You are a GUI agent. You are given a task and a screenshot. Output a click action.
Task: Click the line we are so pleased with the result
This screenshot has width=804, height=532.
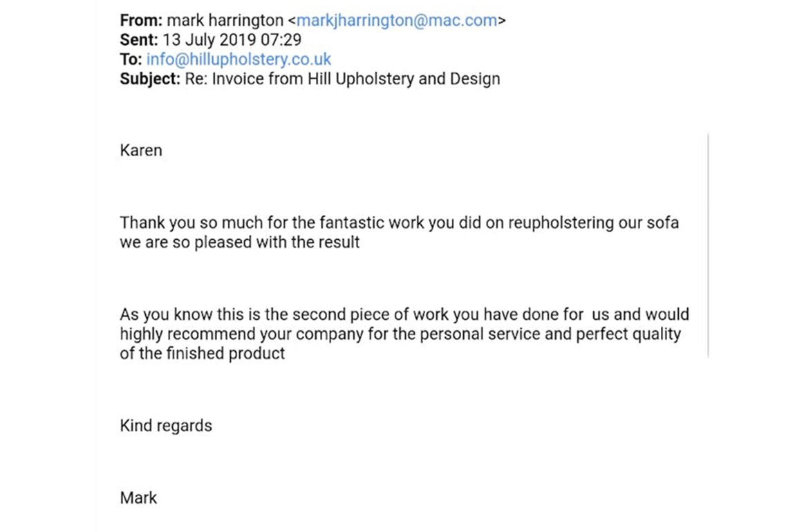click(x=240, y=242)
